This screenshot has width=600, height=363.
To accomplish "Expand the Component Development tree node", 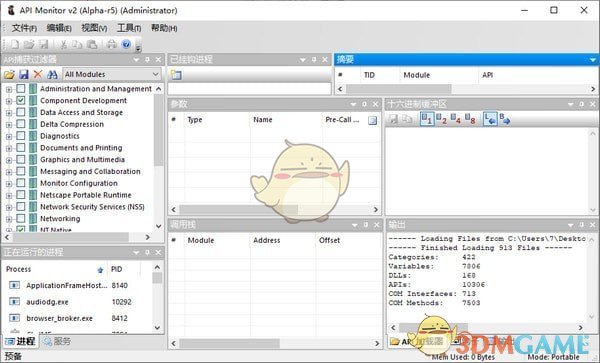I will pos(8,101).
